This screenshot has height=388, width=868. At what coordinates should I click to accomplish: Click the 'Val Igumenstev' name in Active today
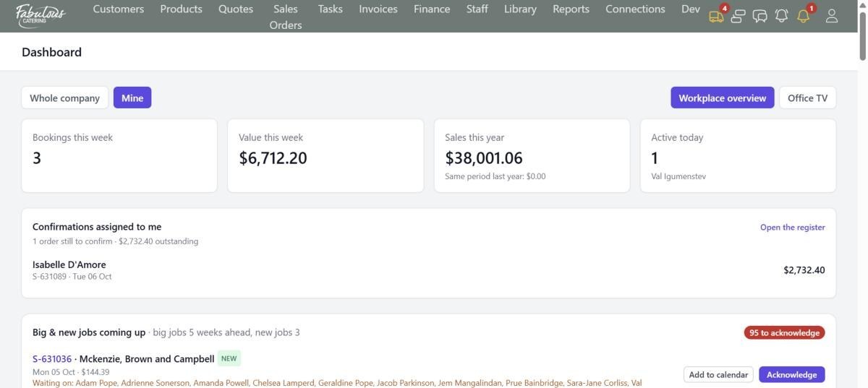coord(678,176)
